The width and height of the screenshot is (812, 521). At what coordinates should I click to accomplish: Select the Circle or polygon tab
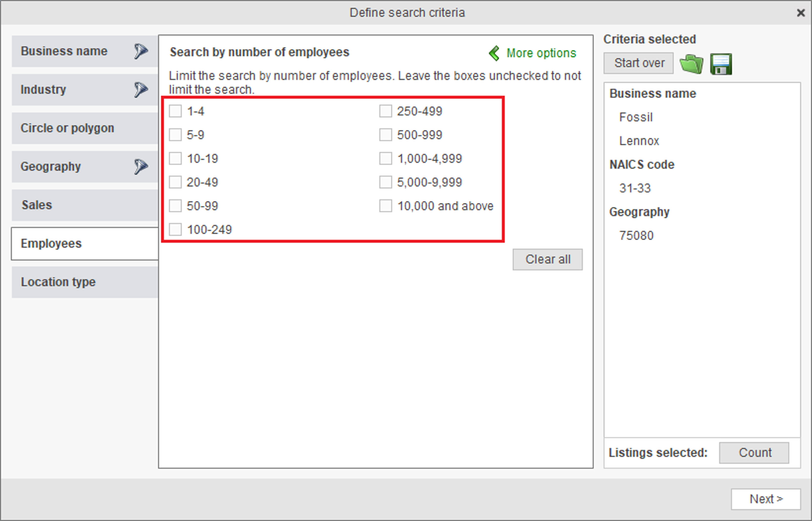(x=85, y=128)
